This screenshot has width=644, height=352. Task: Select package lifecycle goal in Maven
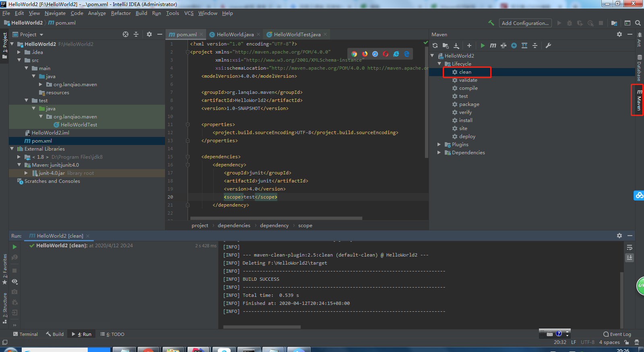point(469,104)
